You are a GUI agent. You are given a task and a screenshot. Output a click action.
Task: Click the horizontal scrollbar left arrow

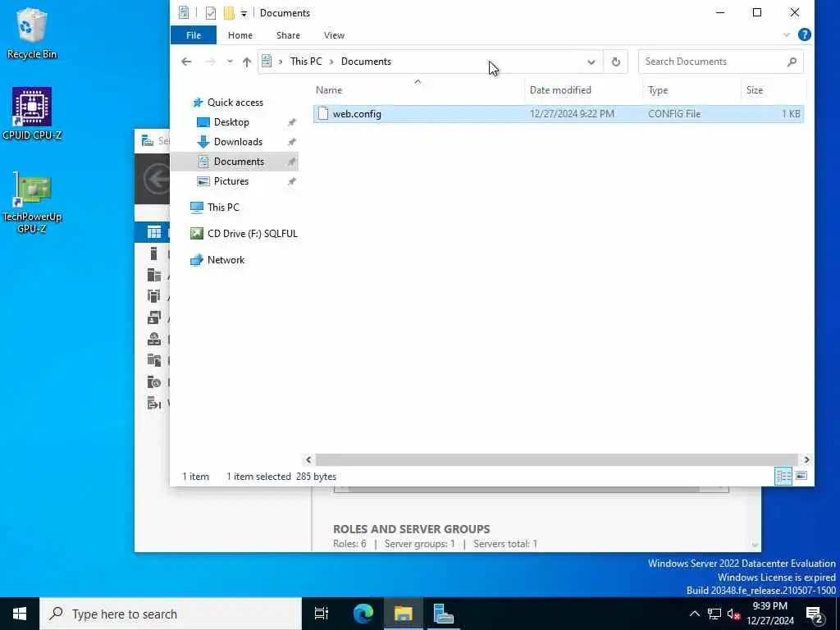308,459
